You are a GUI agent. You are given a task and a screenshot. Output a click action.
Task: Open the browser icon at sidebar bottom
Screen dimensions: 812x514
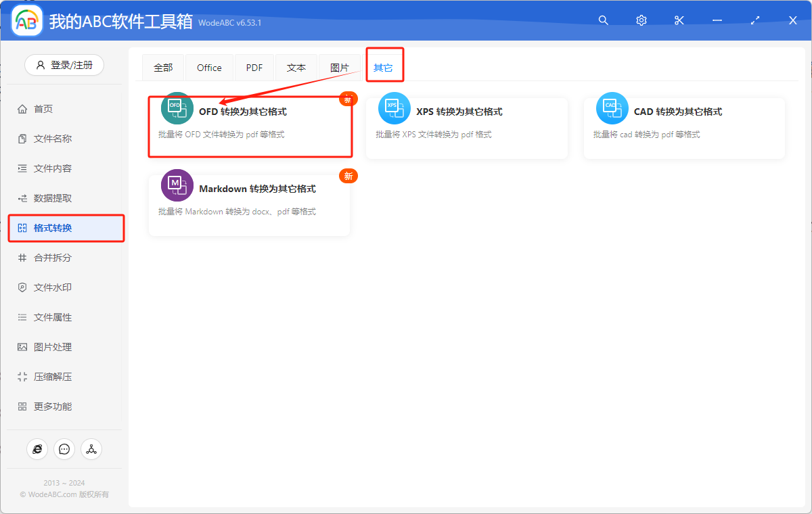click(x=37, y=449)
